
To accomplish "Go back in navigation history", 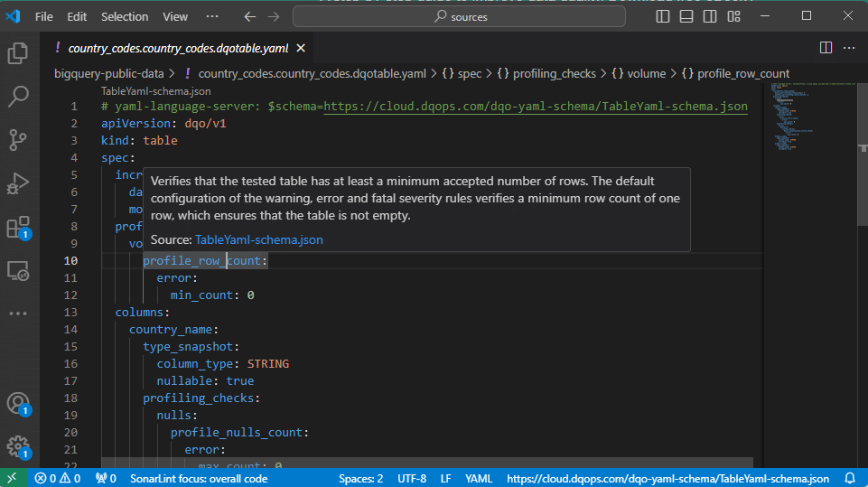I will [249, 16].
